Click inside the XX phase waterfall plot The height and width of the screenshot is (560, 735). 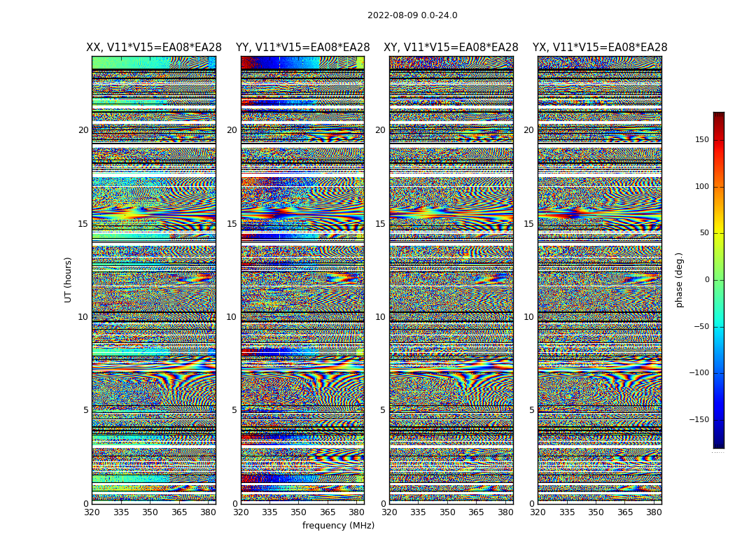tap(154, 280)
